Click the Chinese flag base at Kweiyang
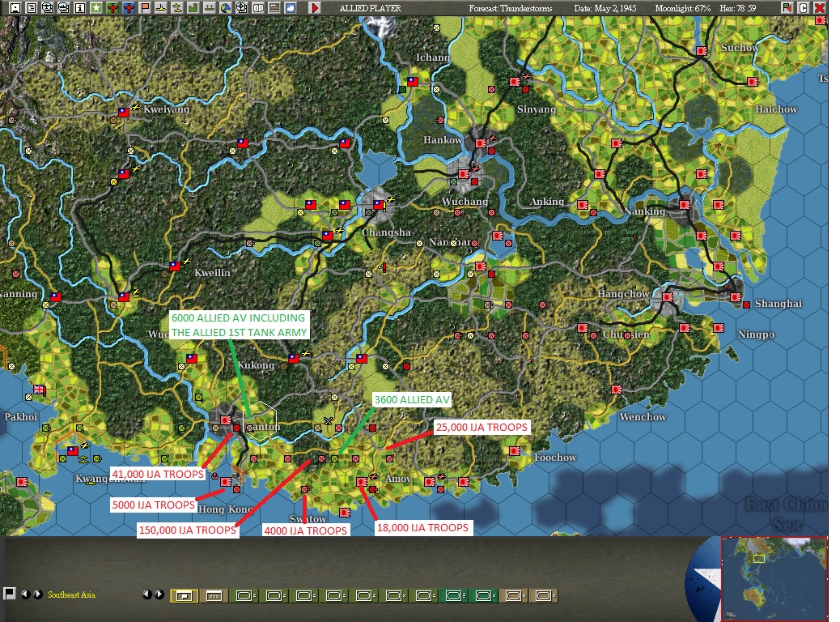 124,112
